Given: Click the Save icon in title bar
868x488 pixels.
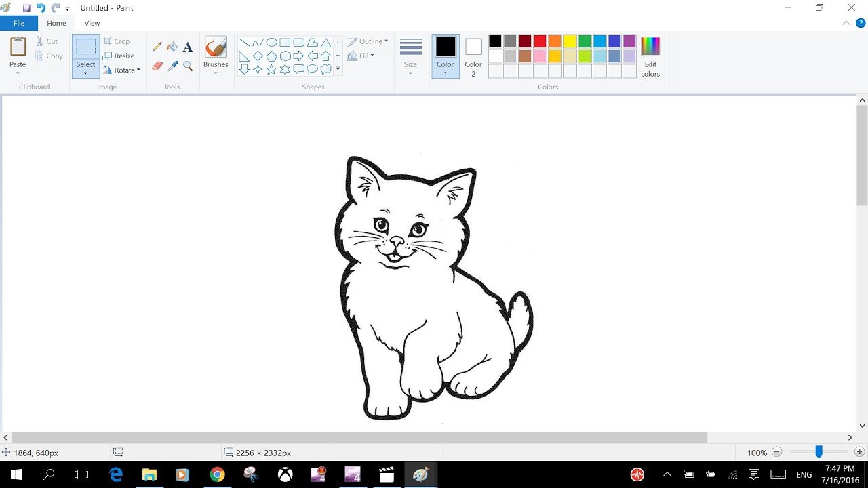Looking at the screenshot, I should tap(26, 8).
